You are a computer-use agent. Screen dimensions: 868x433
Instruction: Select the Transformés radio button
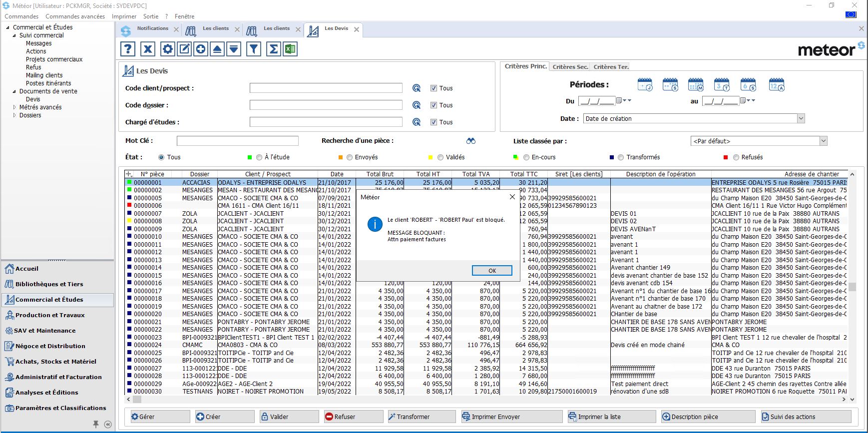pos(621,157)
